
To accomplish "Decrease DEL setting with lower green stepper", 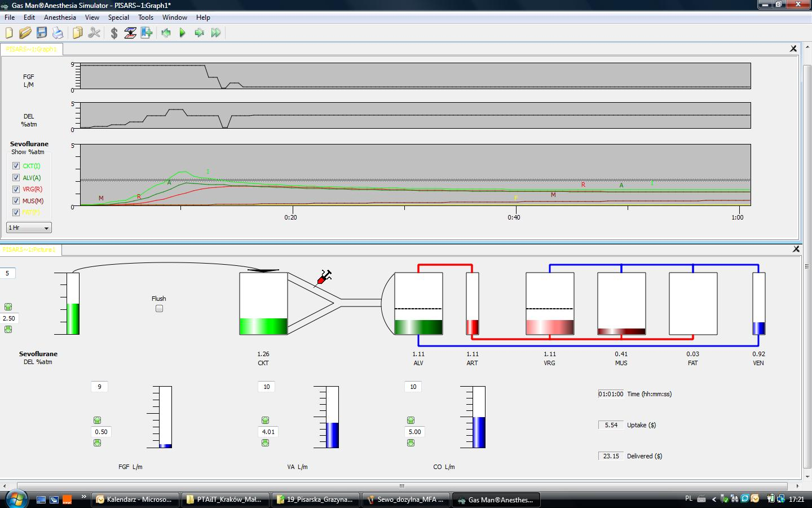I will [x=8, y=330].
